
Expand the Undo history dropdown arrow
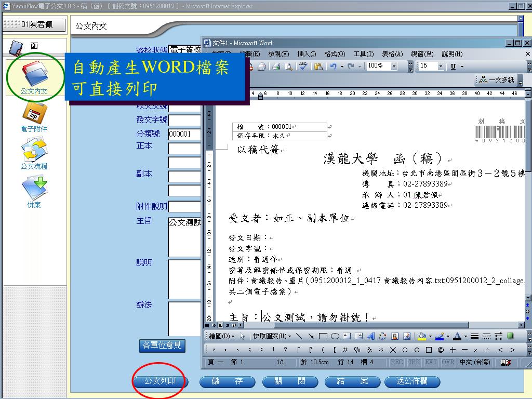[x=342, y=67]
